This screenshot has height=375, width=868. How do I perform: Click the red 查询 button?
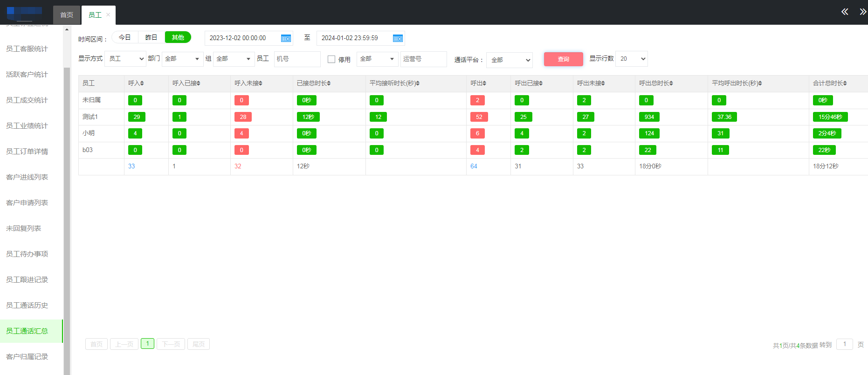point(563,59)
